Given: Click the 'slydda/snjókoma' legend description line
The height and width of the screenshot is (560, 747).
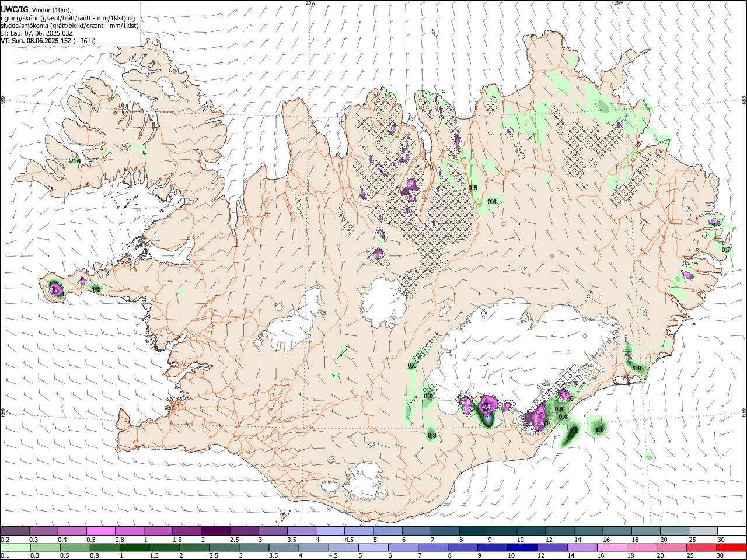Looking at the screenshot, I should point(69,26).
